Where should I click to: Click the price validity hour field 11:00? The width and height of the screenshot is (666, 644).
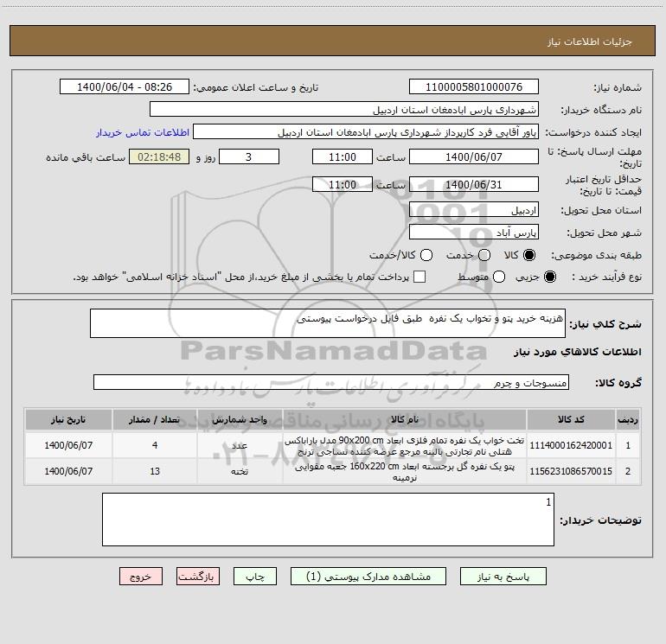point(343,184)
